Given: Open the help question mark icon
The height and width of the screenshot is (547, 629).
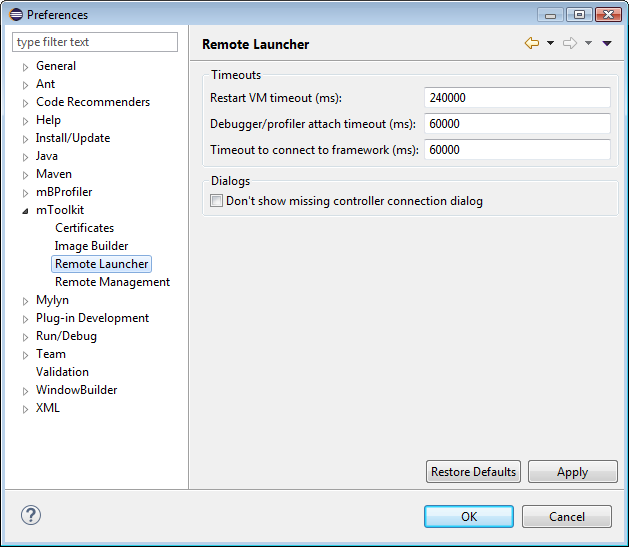Looking at the screenshot, I should click(x=30, y=515).
